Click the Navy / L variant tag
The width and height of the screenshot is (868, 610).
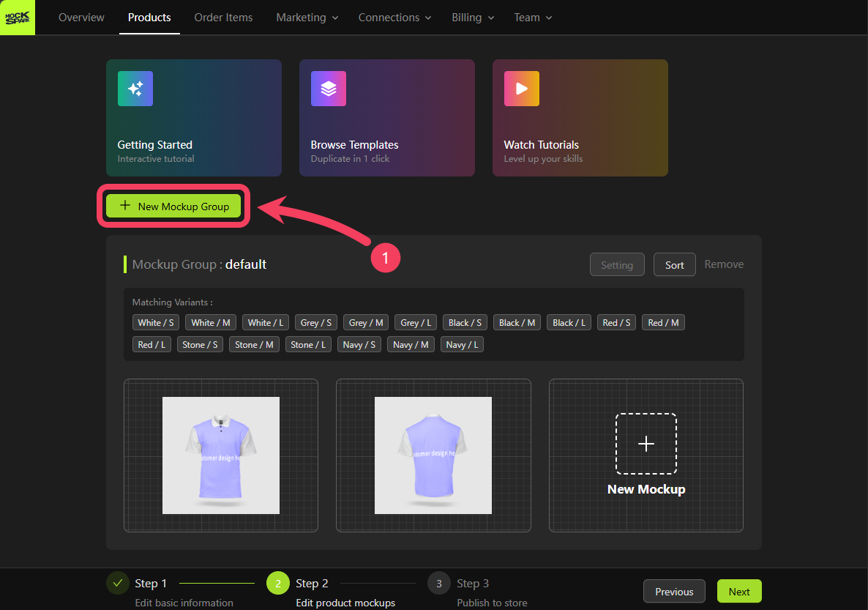[463, 345]
